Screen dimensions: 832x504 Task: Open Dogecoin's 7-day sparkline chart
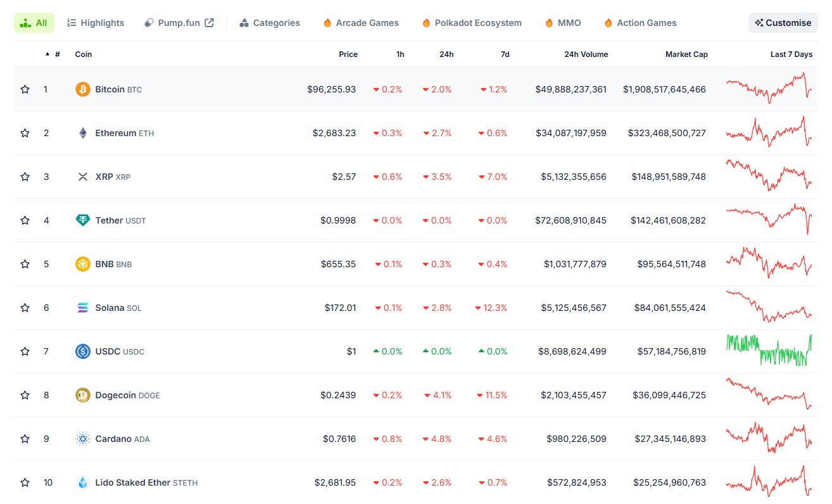(x=769, y=394)
